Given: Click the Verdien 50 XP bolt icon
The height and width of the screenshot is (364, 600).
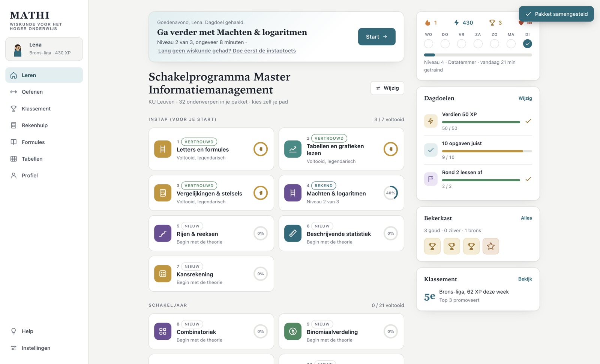Looking at the screenshot, I should click(x=431, y=121).
